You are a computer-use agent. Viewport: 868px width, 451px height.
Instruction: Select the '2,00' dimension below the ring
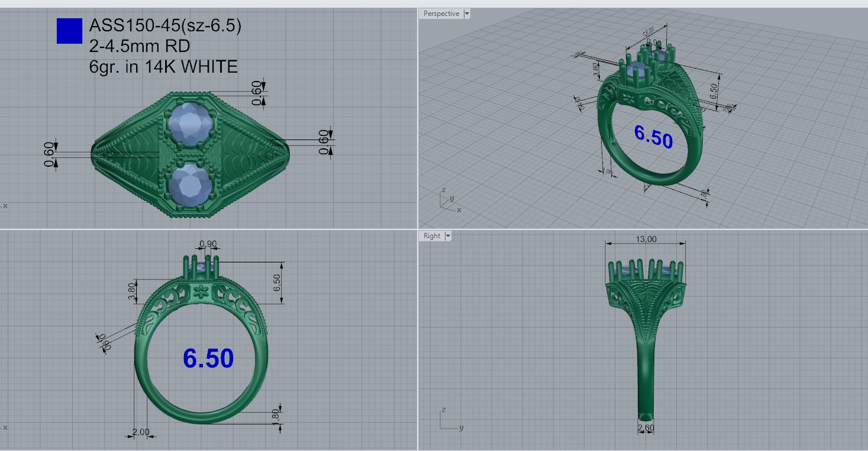141,431
